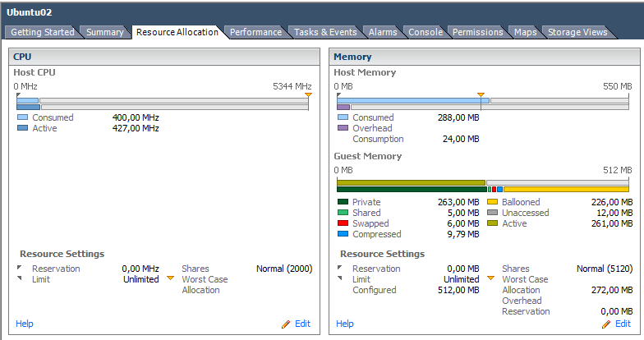Click the Swapped memory red swatch
This screenshot has height=340, width=644.
(343, 223)
